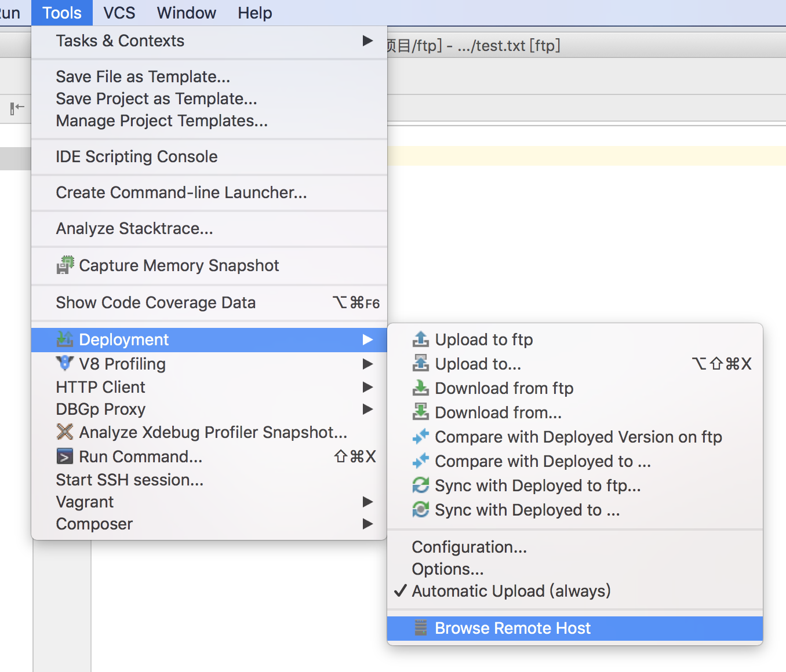
Task: Choose Download from... entry
Action: (575, 412)
